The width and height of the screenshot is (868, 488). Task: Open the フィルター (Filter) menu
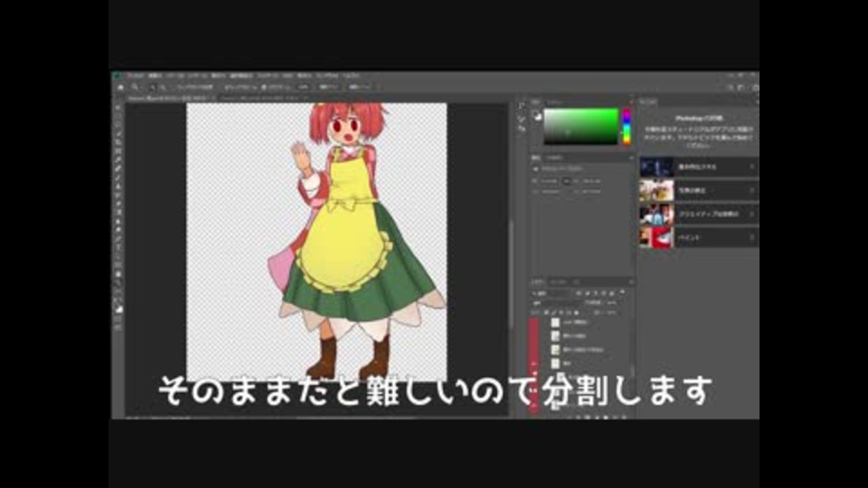pyautogui.click(x=268, y=76)
